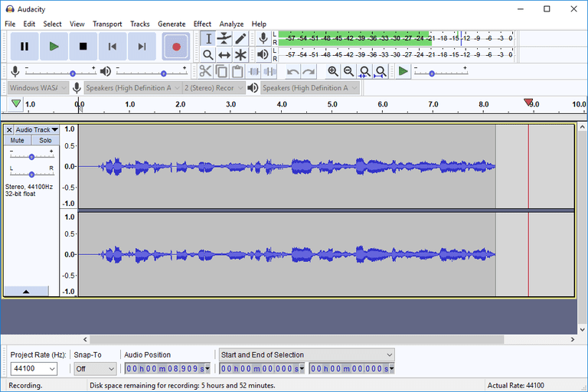Click Fit project to width icon
The image size is (588, 392).
(x=381, y=71)
